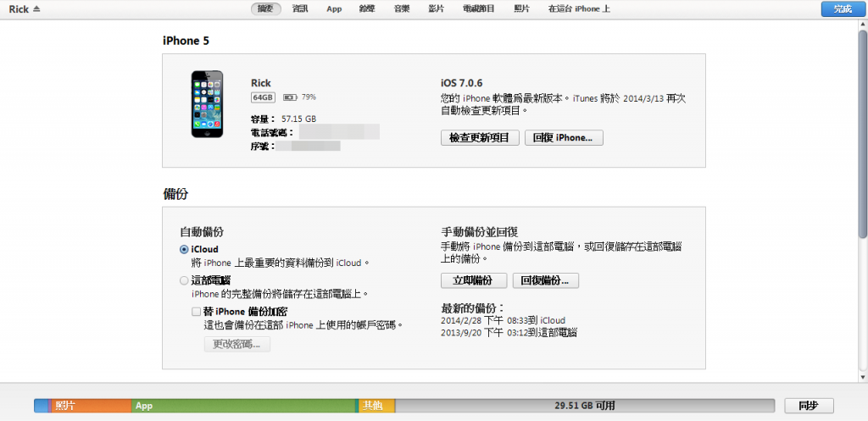Open the App tab
Image resolution: width=868 pixels, height=421 pixels.
[334, 8]
